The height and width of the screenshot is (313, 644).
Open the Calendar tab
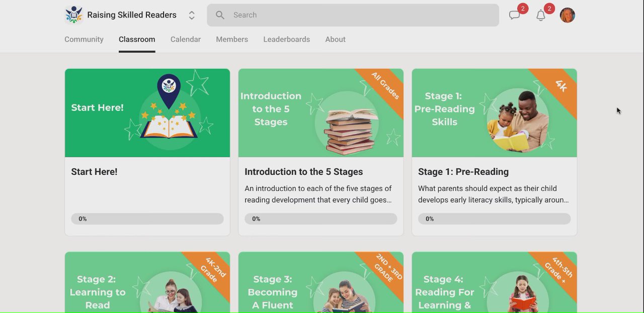tap(185, 39)
